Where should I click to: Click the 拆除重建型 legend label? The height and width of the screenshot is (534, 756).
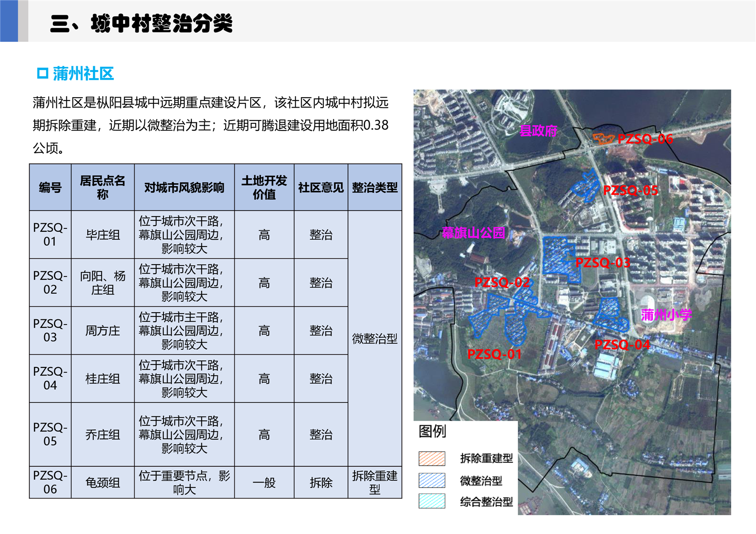(x=486, y=458)
